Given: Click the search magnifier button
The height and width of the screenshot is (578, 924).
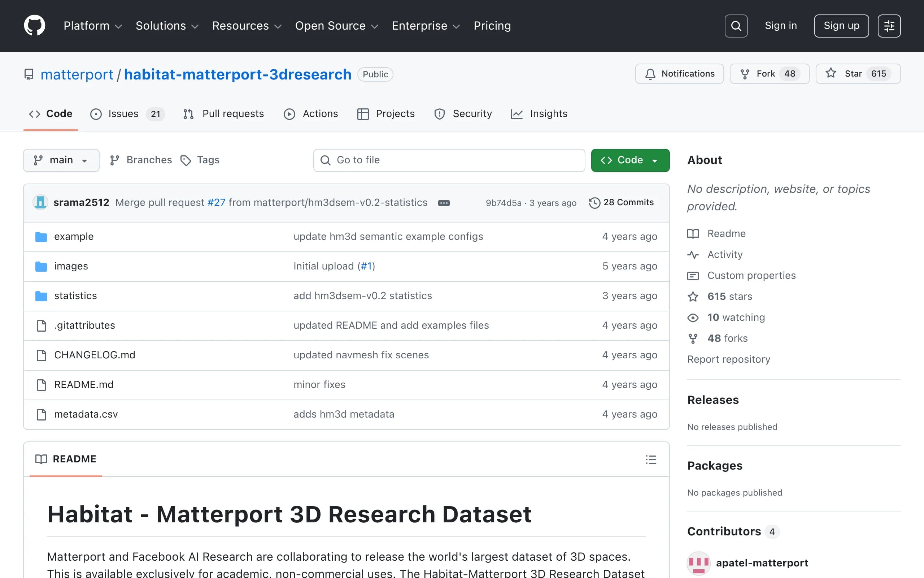Looking at the screenshot, I should [x=736, y=26].
